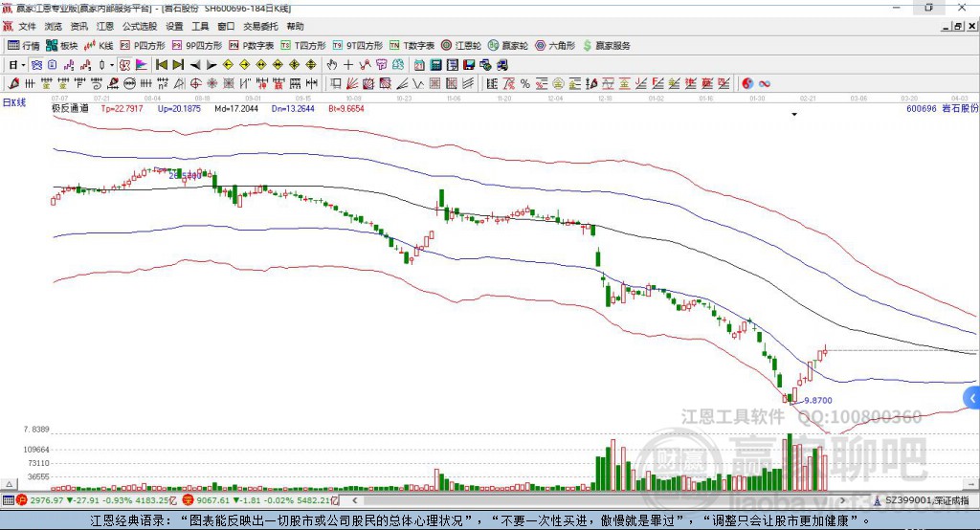This screenshot has width=980, height=530.
Task: Select the hand pan tool
Action: tap(332, 65)
